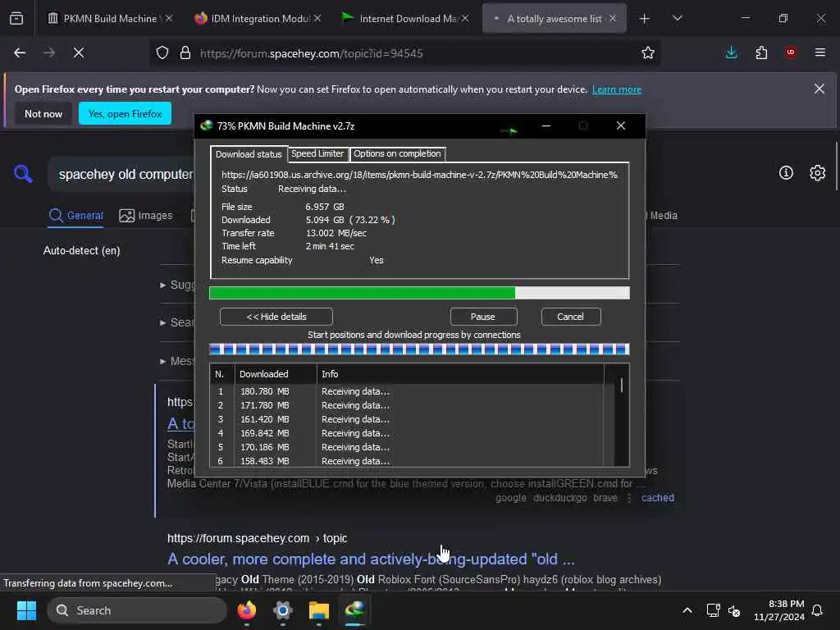Click the connections list scrollbar thumb

pos(622,386)
